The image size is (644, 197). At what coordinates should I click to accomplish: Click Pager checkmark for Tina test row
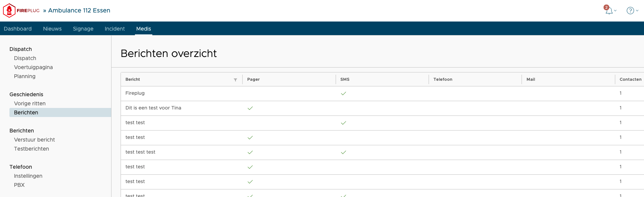(x=250, y=108)
